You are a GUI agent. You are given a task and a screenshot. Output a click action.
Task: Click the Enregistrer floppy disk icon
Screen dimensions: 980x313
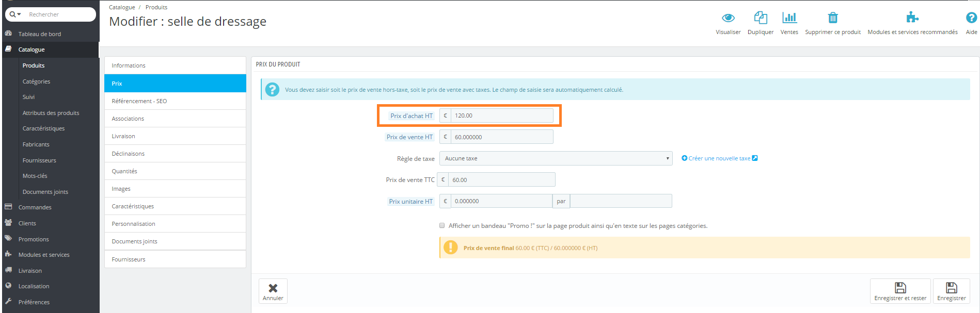tap(952, 288)
